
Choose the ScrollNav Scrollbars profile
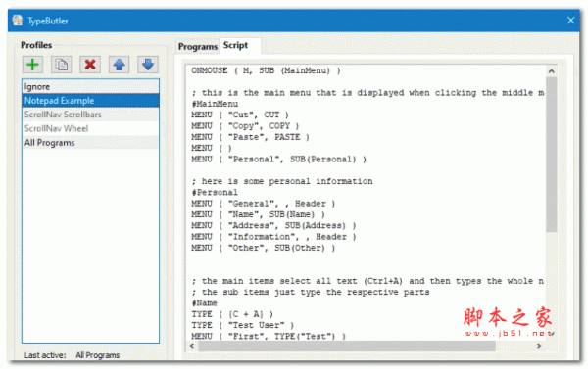click(90, 115)
